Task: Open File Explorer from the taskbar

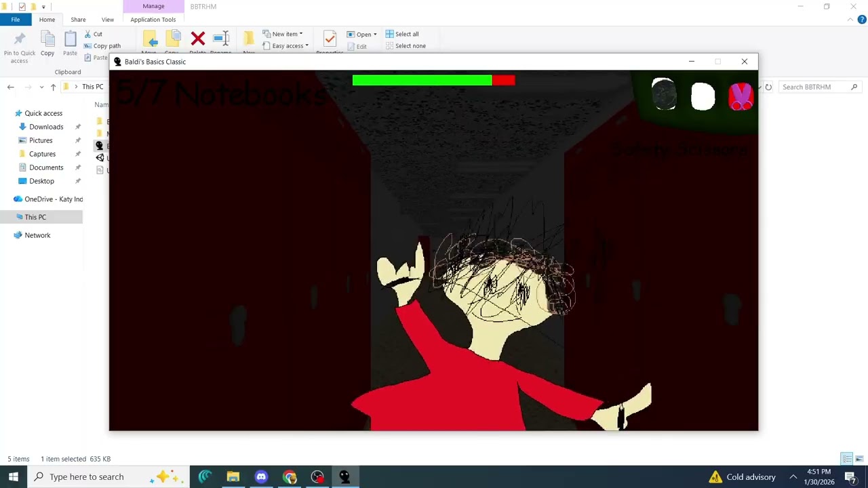Action: pos(233,477)
